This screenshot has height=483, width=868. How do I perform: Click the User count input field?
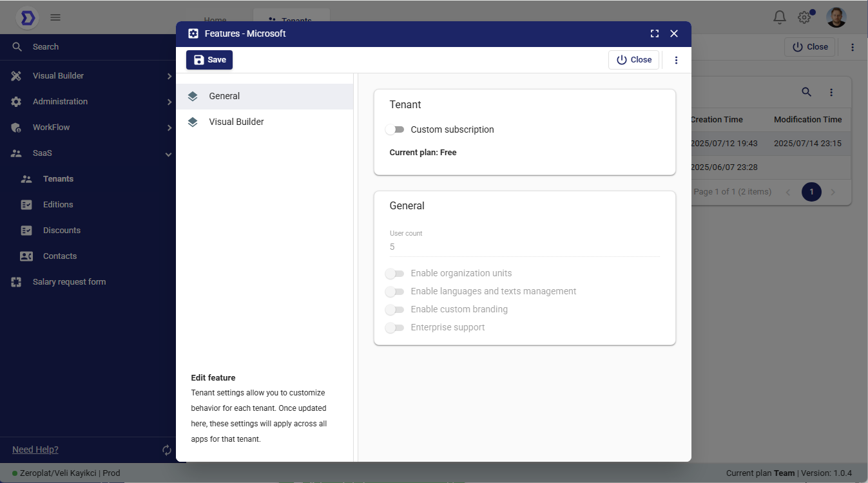(x=524, y=247)
